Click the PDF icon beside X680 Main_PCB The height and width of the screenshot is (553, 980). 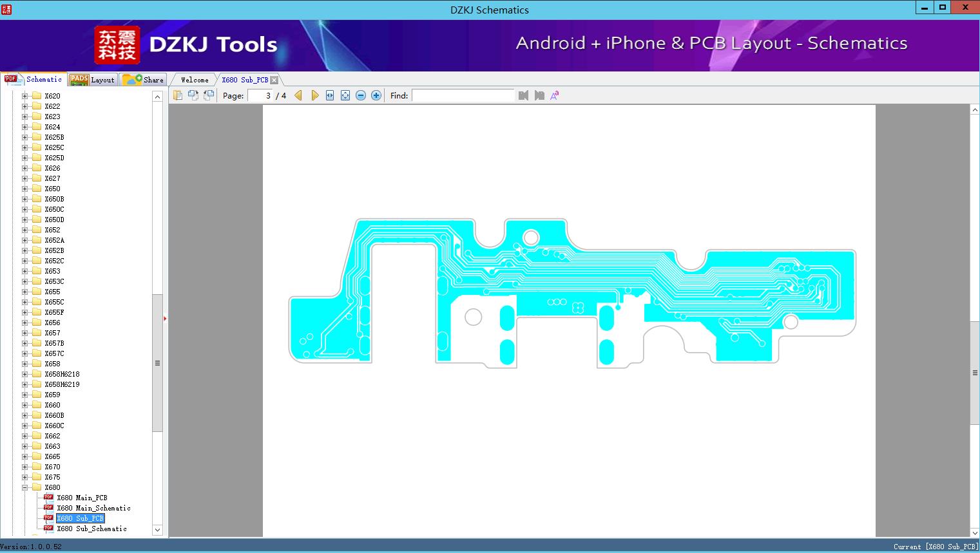[48, 498]
